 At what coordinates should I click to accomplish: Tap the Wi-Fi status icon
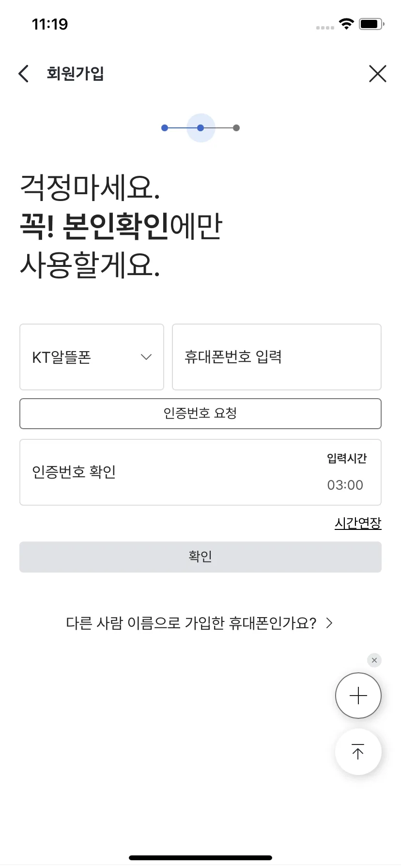[346, 24]
